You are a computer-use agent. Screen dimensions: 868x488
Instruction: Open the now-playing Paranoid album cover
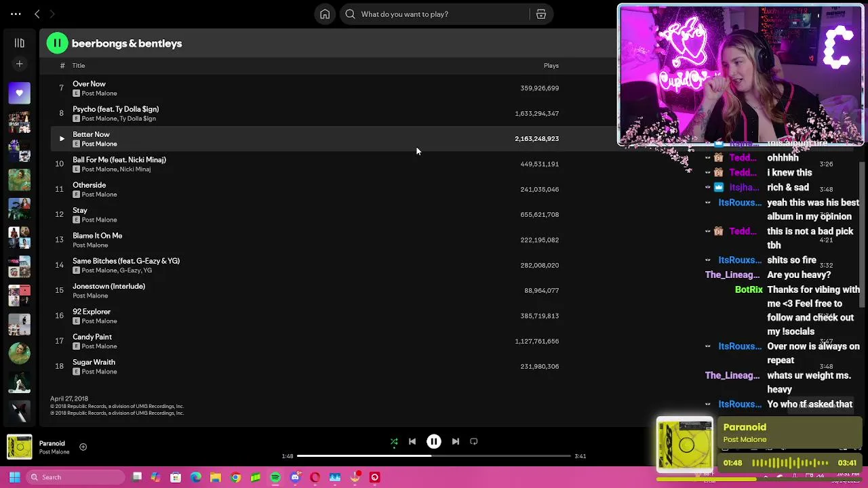[x=19, y=447]
